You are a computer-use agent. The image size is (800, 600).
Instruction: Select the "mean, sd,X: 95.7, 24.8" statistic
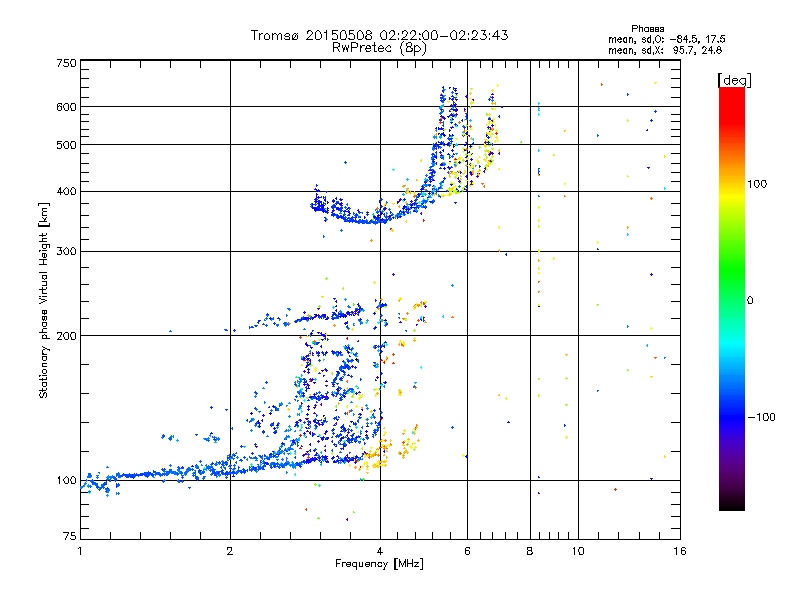coord(665,50)
